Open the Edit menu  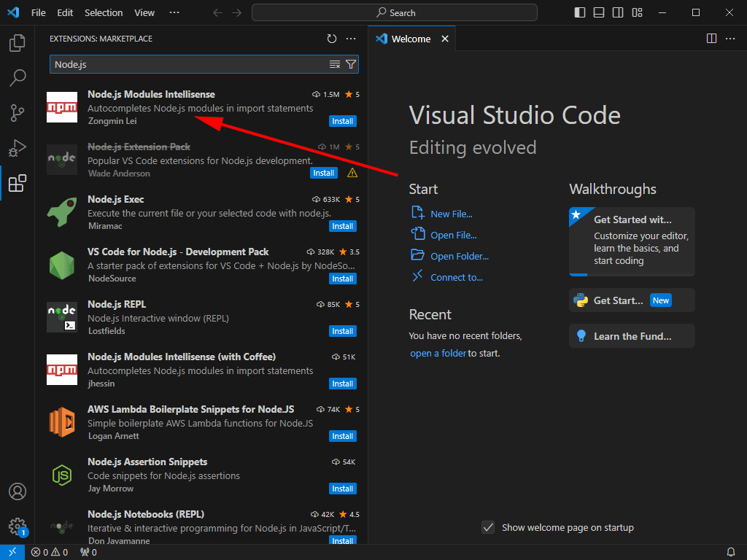pyautogui.click(x=65, y=13)
